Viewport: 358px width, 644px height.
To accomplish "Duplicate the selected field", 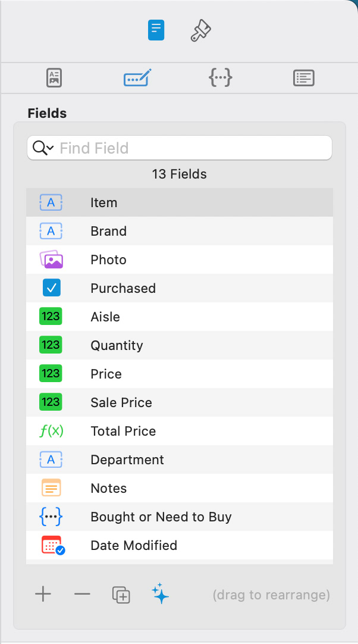I will pos(121,594).
